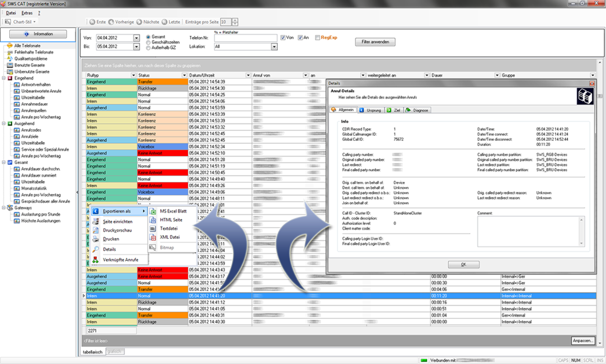
Task: Export as HTML Seite
Action: (x=171, y=220)
